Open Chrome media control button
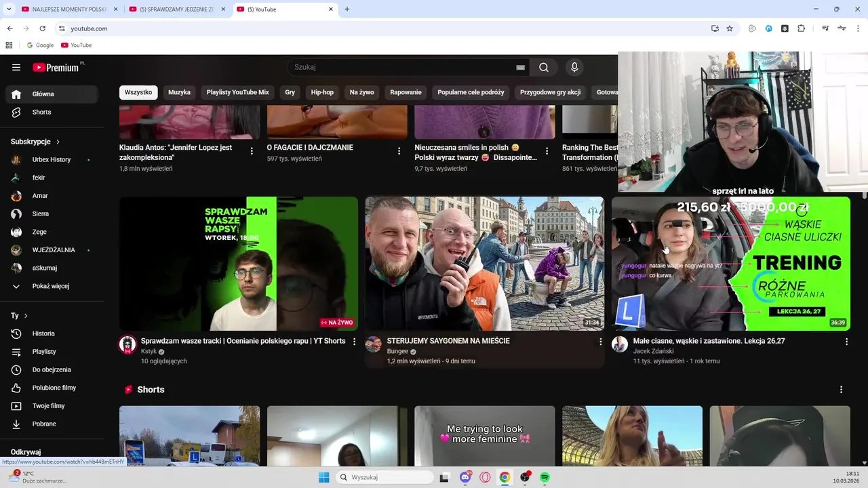The image size is (868, 488). pos(825,28)
